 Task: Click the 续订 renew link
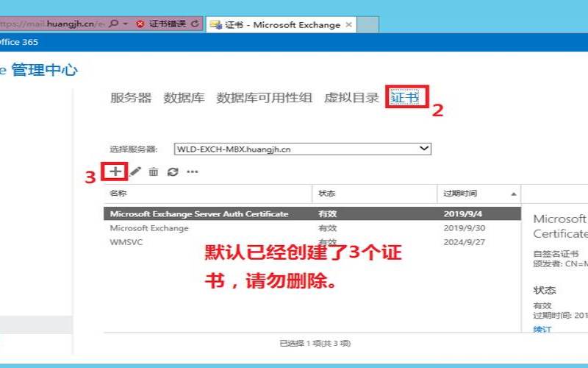point(542,329)
